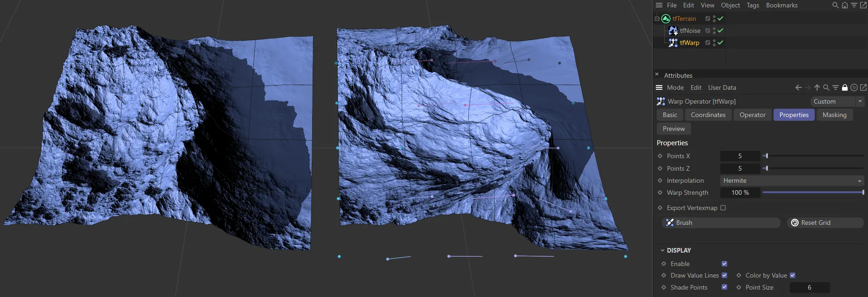Activate the Brush button
This screenshot has width=868, height=297.
tap(722, 223)
